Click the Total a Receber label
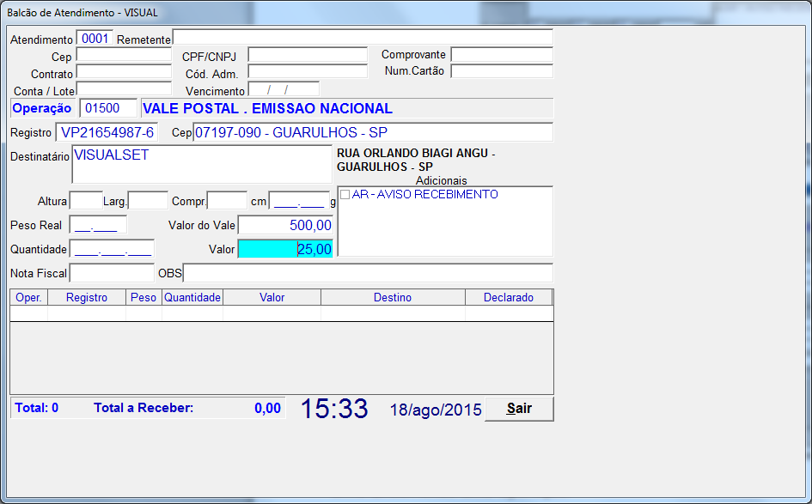 tap(143, 408)
